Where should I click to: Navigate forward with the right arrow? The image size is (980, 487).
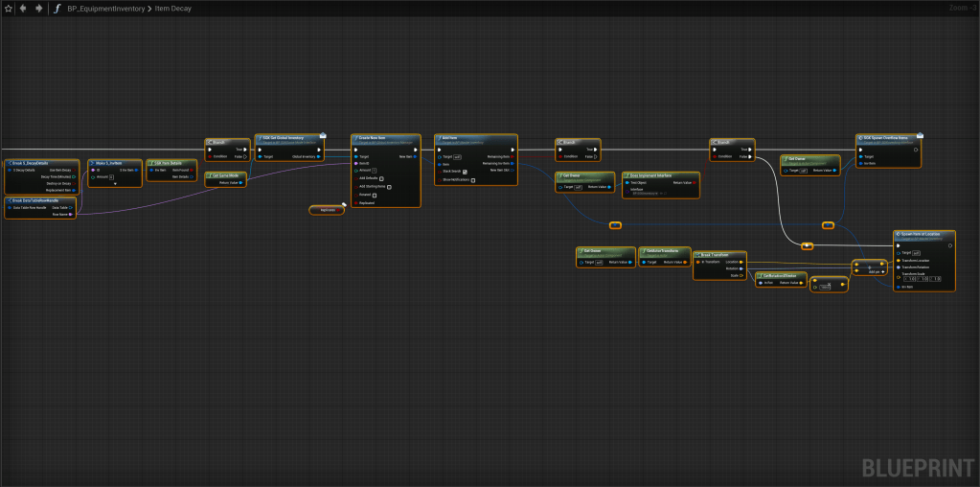coord(38,8)
